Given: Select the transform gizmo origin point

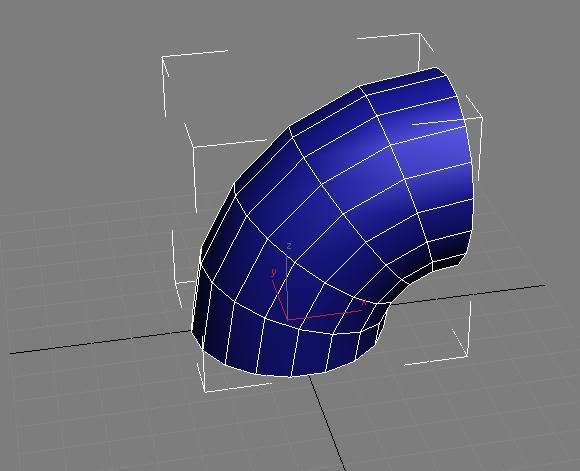Looking at the screenshot, I should coord(288,319).
